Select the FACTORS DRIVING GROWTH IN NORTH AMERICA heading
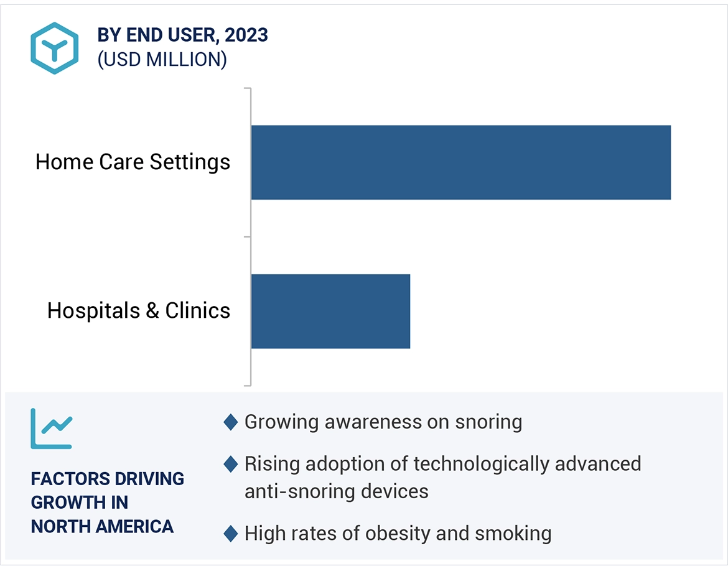The width and height of the screenshot is (728, 566). (x=108, y=503)
